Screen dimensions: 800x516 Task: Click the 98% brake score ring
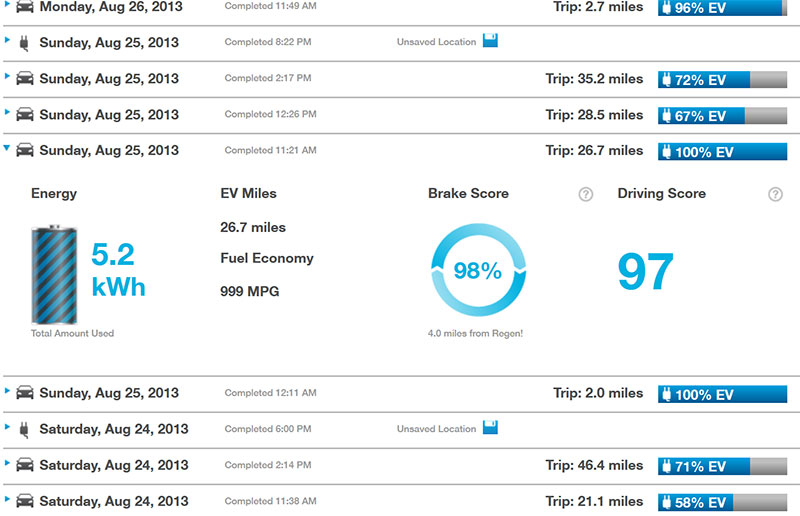[x=477, y=272]
